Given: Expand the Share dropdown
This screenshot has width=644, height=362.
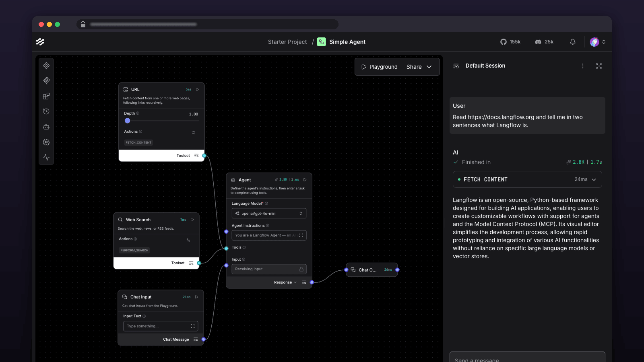Looking at the screenshot, I should point(419,67).
